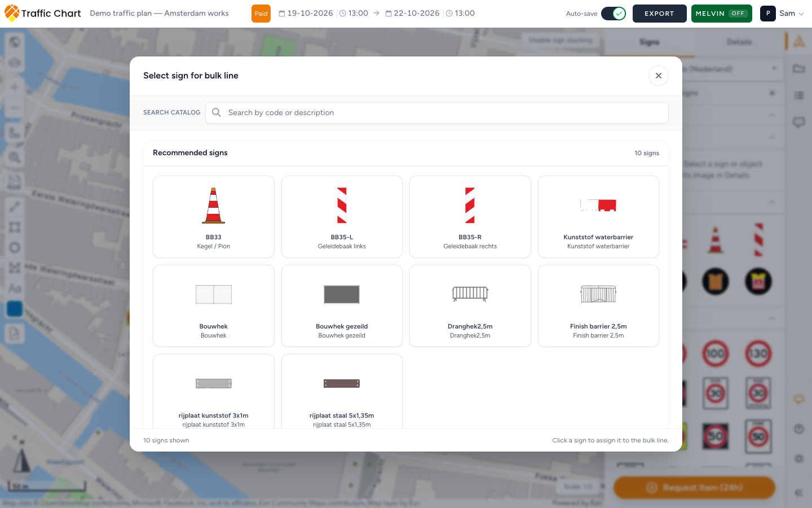Click the Traffic Chart logo
The width and height of the screenshot is (812, 508).
point(43,14)
